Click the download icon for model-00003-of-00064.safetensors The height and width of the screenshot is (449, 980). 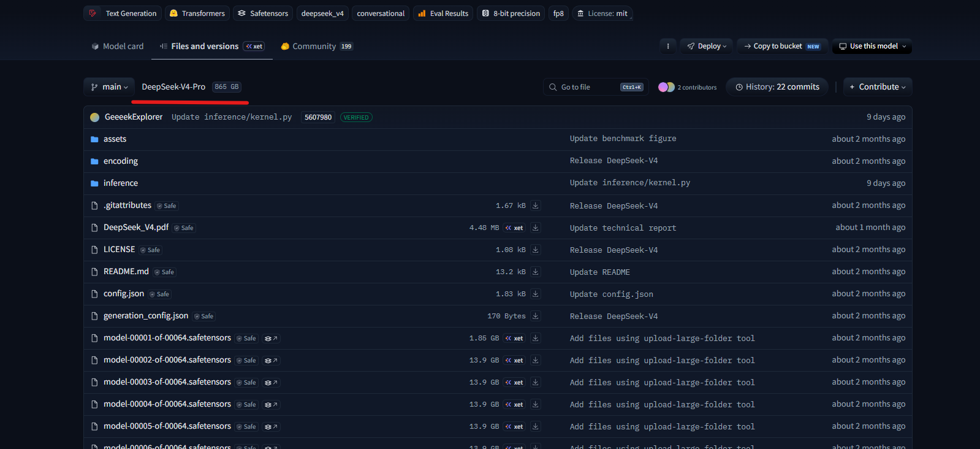click(535, 382)
